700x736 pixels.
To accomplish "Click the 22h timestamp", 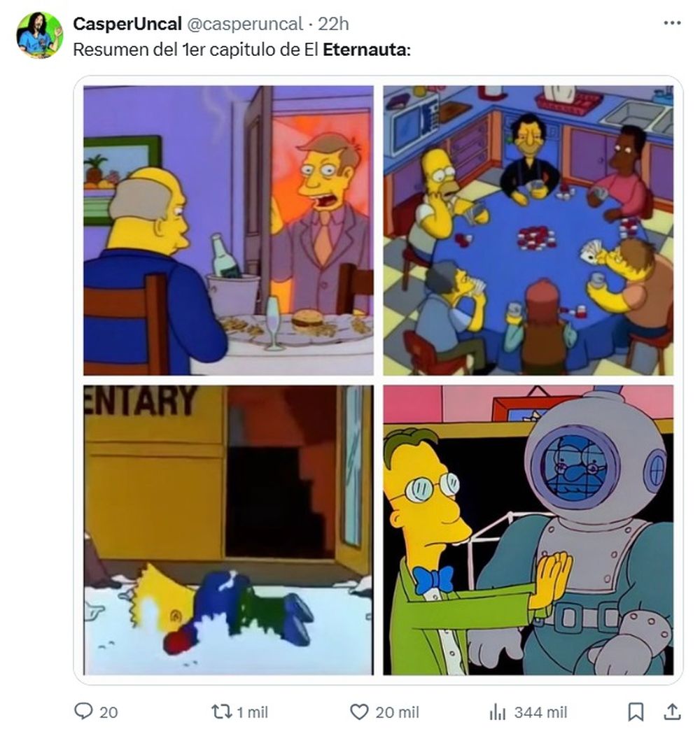I will pyautogui.click(x=333, y=24).
